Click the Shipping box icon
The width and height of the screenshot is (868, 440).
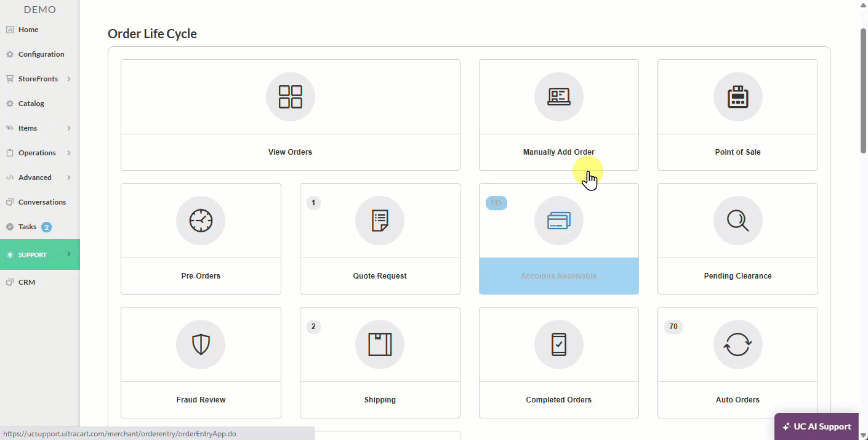tap(380, 344)
